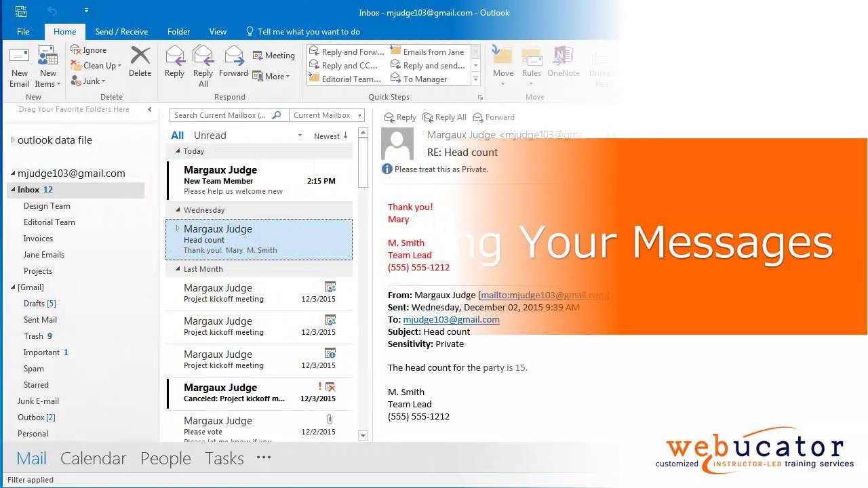
Task: Show only Unread messages
Action: pos(210,136)
